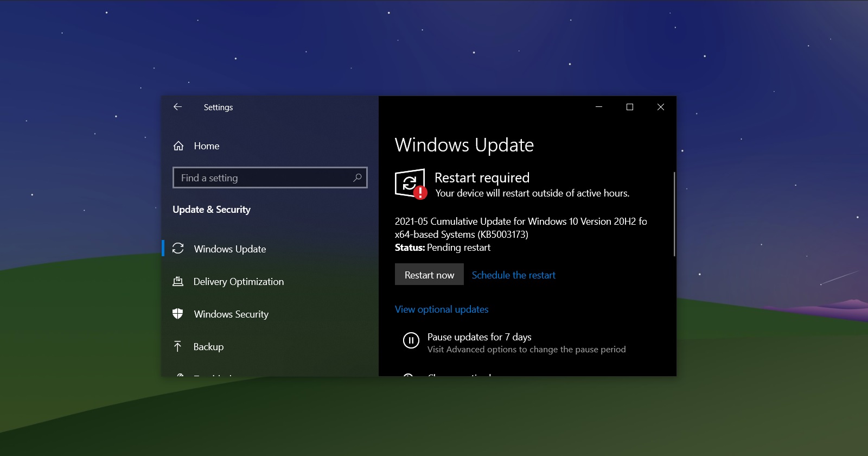Minimize the Settings window
Viewport: 868px width, 456px height.
coord(599,107)
